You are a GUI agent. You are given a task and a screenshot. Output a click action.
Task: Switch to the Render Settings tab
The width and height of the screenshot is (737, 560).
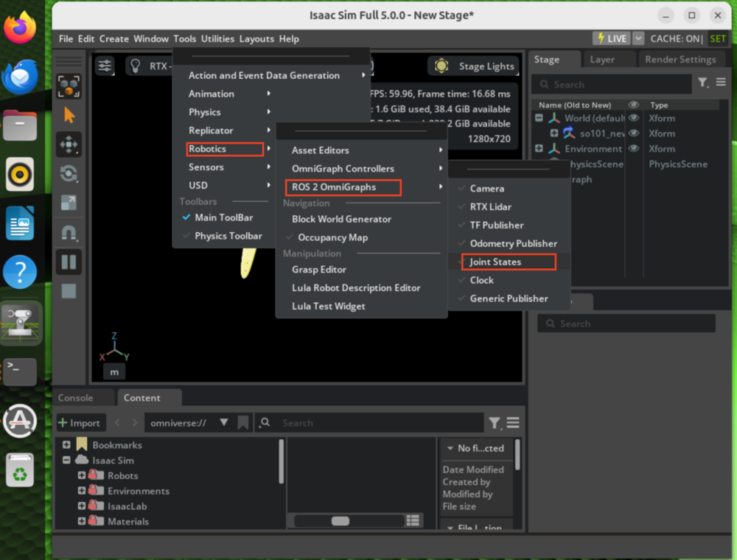point(680,60)
